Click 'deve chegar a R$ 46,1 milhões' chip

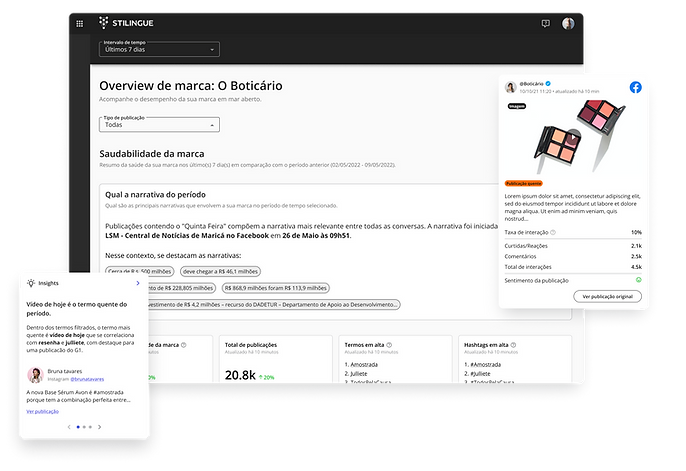pyautogui.click(x=220, y=272)
